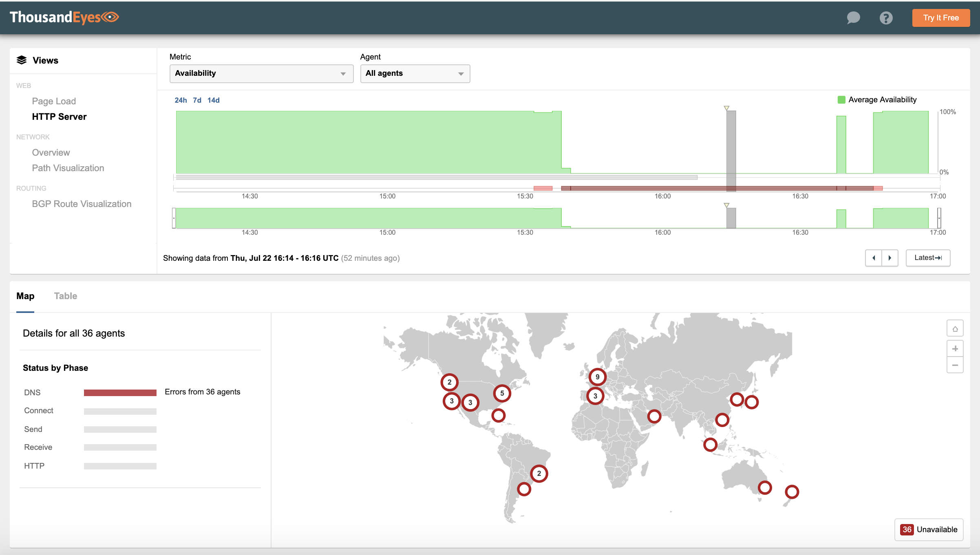This screenshot has height=555, width=980.
Task: Zoom out the map with minus icon
Action: (955, 365)
